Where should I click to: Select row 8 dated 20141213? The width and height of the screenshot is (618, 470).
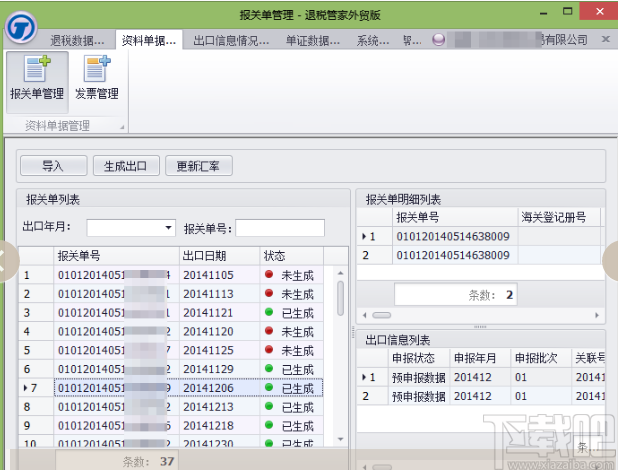(171, 407)
